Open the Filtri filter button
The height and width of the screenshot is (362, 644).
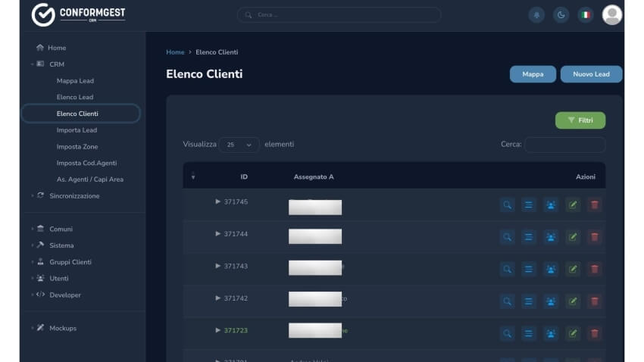pyautogui.click(x=580, y=120)
